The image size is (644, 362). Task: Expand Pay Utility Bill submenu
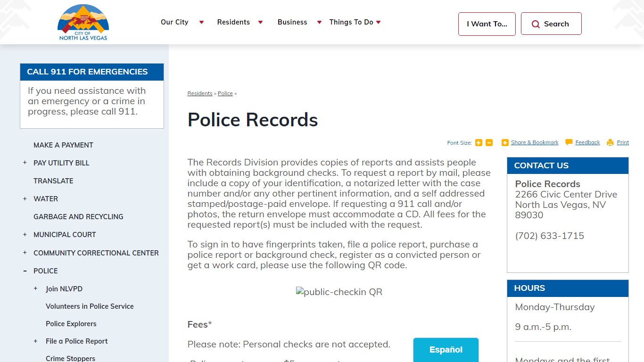[25, 163]
